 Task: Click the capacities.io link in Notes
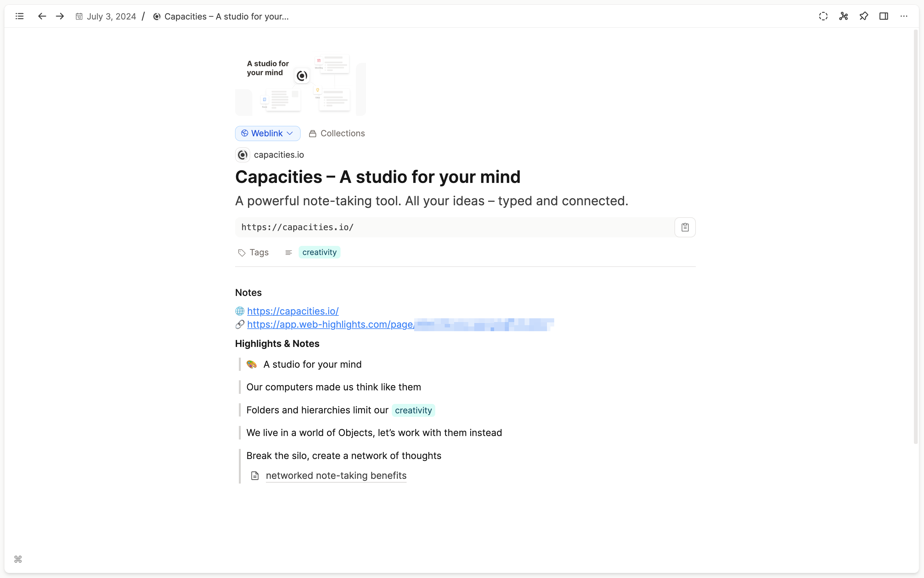[x=293, y=311]
